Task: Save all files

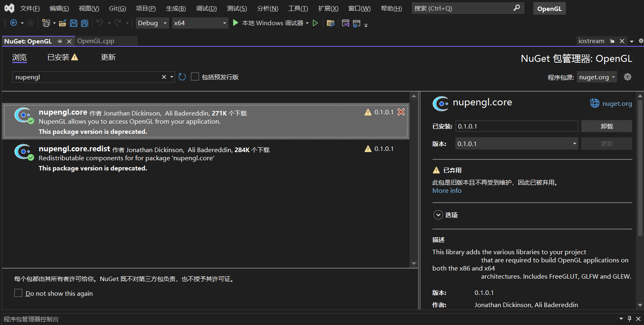Action: coord(85,23)
